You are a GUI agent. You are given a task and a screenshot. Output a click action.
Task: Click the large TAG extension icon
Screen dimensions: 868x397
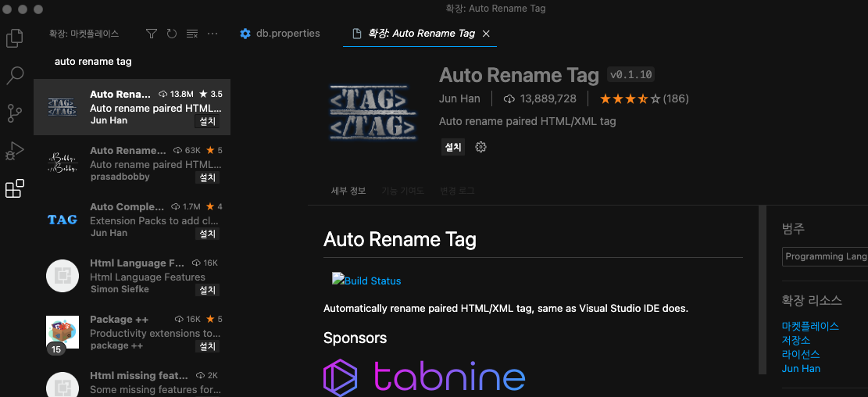(x=373, y=112)
